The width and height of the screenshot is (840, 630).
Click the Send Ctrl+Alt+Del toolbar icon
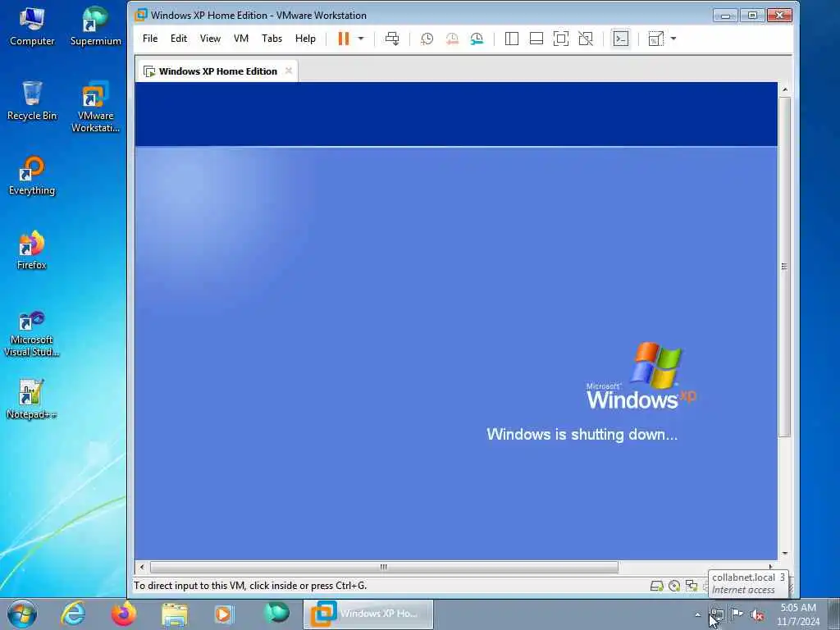pos(392,39)
